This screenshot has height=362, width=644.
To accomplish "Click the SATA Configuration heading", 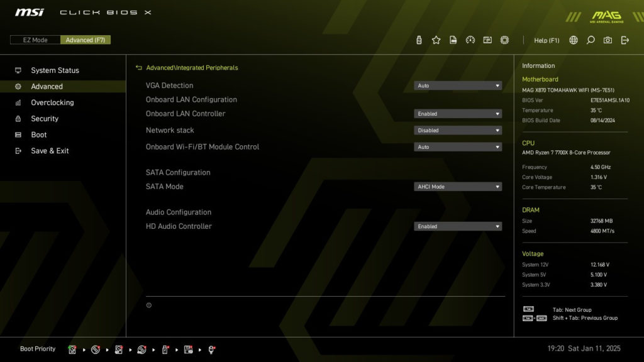I will coord(178,172).
